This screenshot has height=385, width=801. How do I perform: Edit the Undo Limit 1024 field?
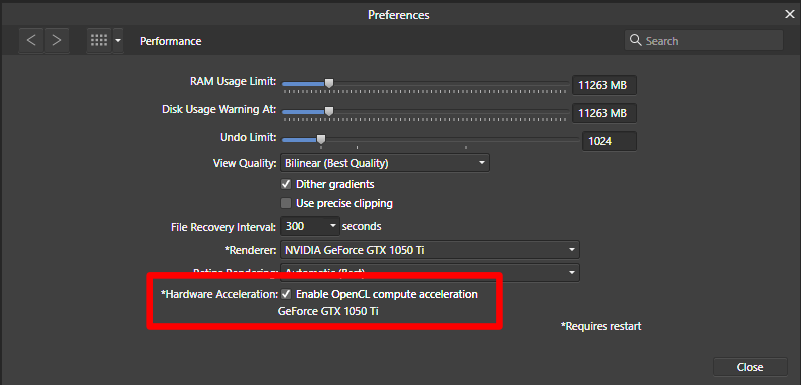[609, 141]
